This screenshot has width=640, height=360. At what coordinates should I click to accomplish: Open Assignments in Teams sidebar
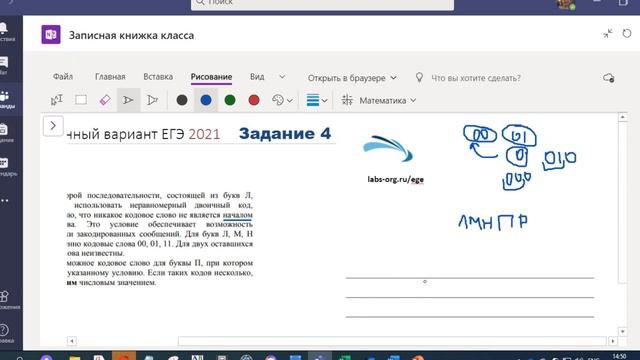(x=5, y=133)
